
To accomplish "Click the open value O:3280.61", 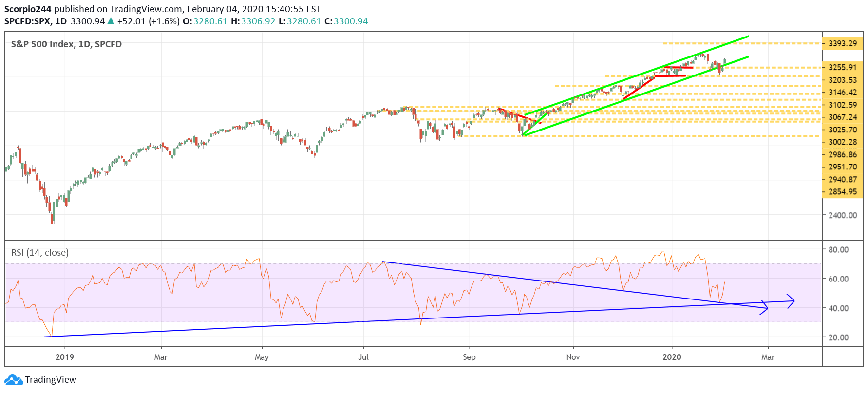I will pyautogui.click(x=205, y=21).
